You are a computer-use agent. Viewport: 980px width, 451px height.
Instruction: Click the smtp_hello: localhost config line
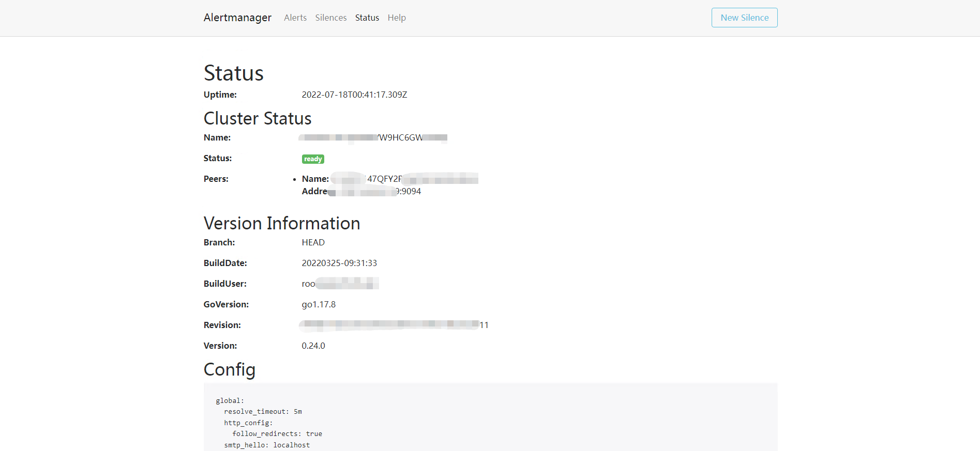pyautogui.click(x=267, y=445)
